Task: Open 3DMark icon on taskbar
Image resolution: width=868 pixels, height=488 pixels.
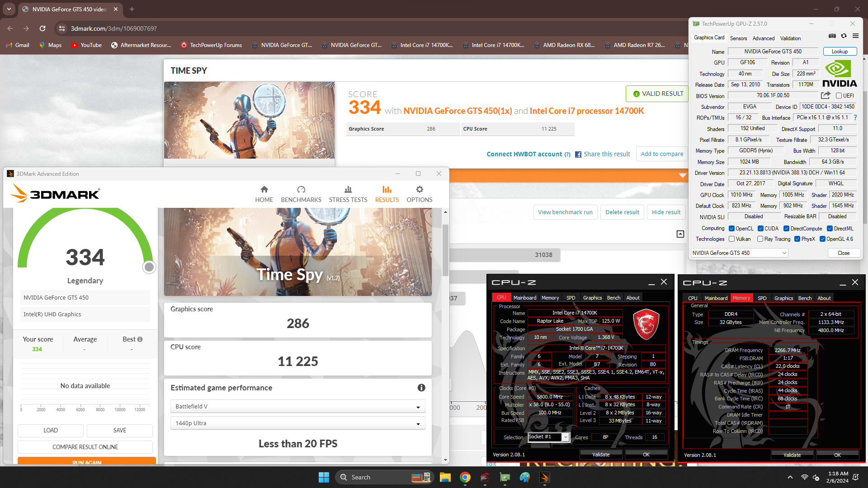Action: 545,477
